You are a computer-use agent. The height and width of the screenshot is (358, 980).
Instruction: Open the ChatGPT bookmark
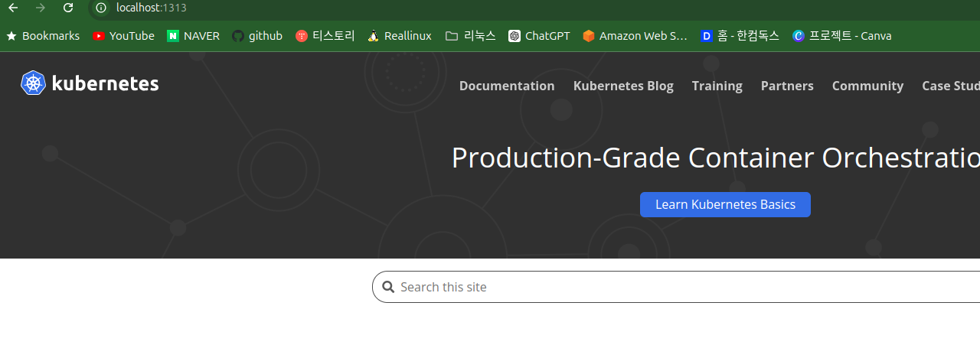(x=539, y=36)
